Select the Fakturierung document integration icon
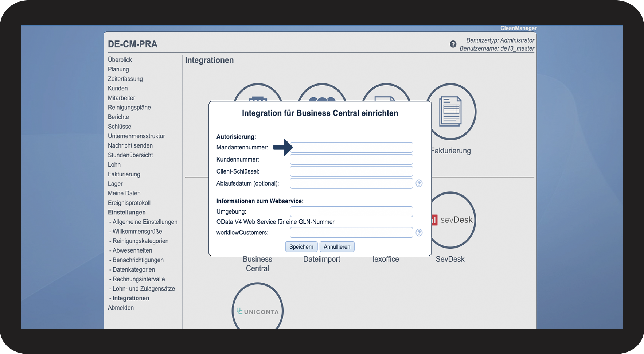The width and height of the screenshot is (644, 354). pos(451,112)
